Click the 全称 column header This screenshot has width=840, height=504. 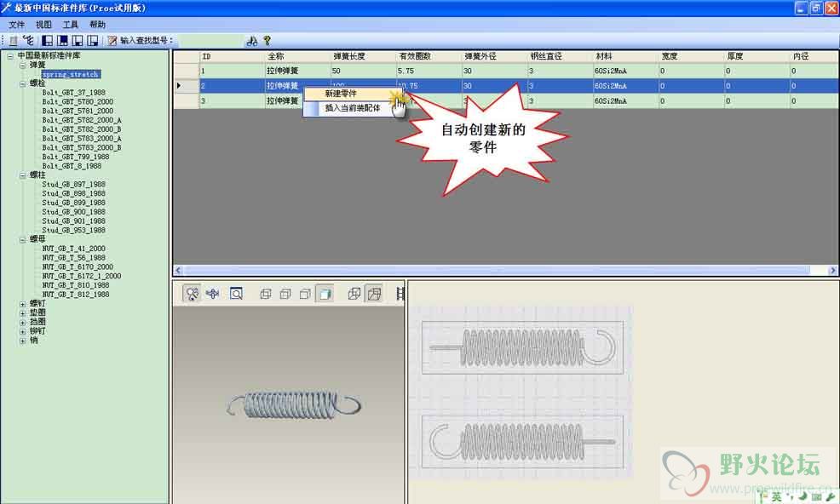click(298, 56)
